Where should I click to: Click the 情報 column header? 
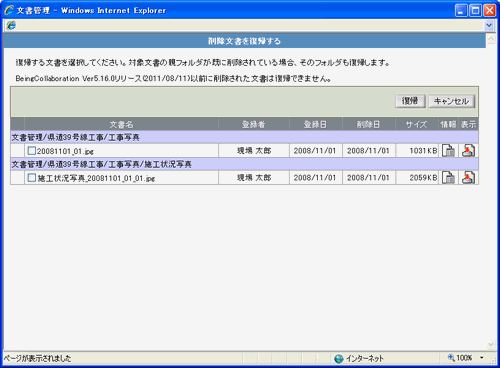(448, 124)
